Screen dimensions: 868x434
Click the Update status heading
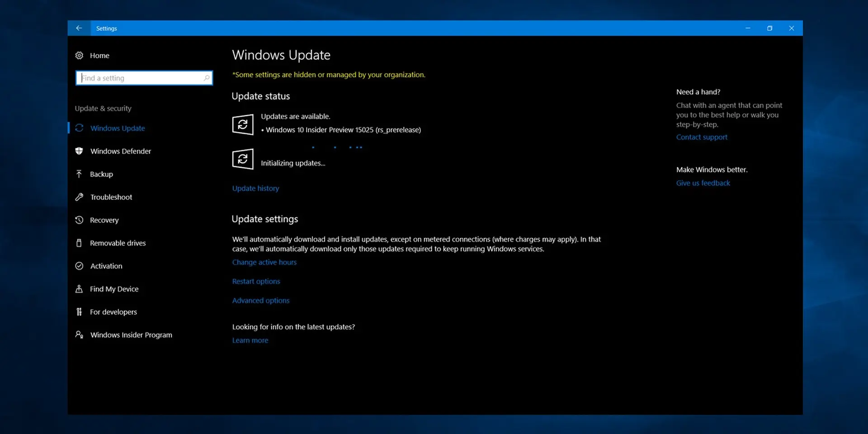[261, 96]
